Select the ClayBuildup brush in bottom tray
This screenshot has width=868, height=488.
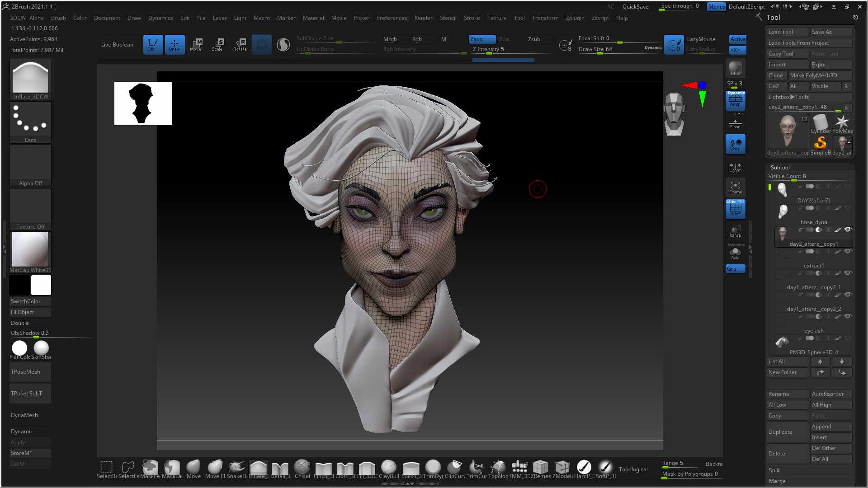point(388,468)
